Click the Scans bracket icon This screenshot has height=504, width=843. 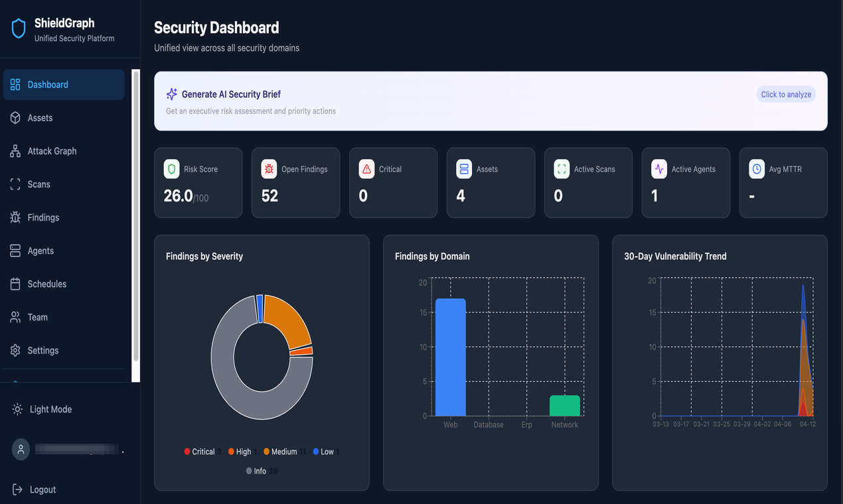point(15,184)
